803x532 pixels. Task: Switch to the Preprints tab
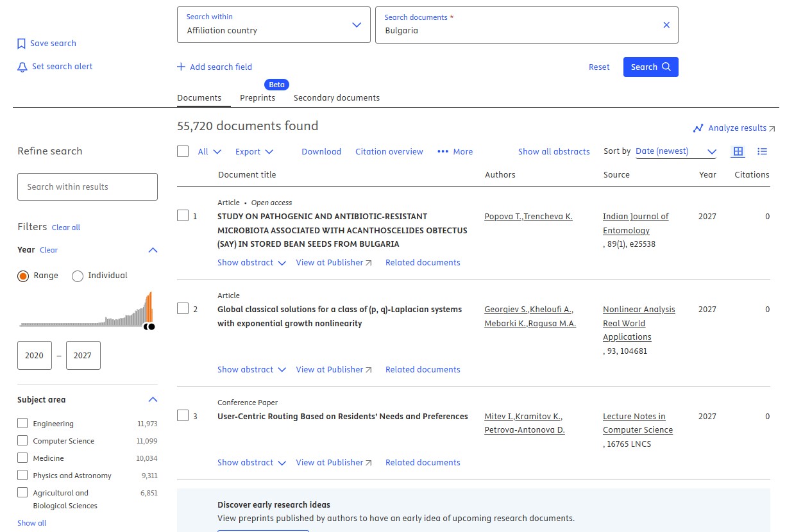click(x=257, y=98)
